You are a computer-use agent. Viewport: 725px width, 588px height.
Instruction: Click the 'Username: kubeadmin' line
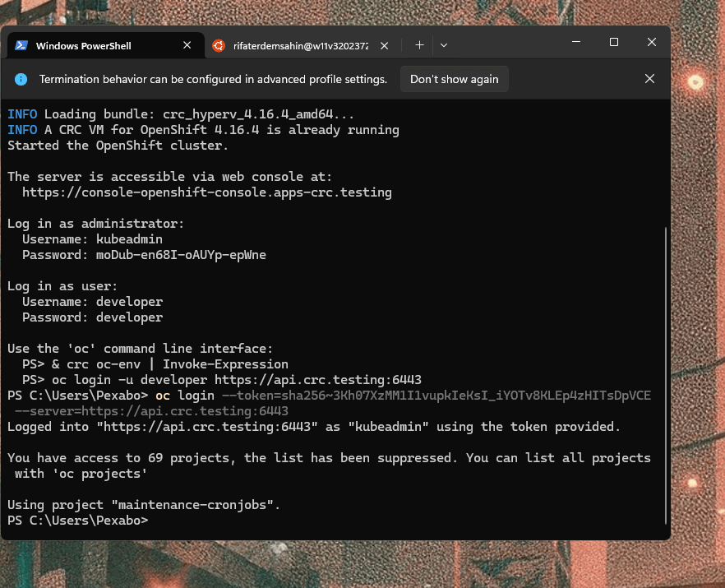click(92, 239)
